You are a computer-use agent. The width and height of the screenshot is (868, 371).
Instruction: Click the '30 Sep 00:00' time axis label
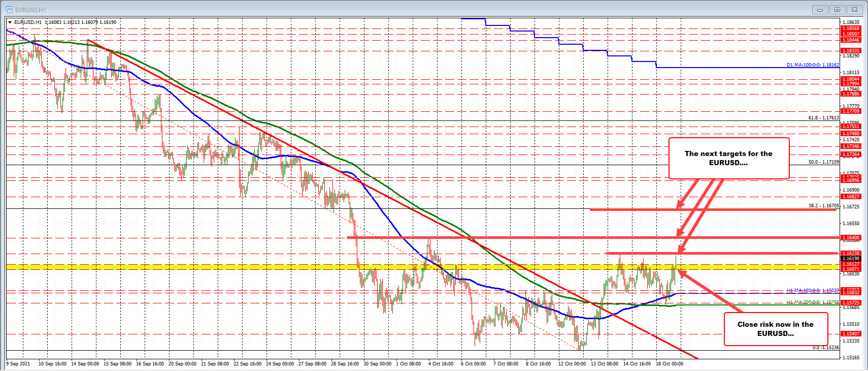(377, 364)
